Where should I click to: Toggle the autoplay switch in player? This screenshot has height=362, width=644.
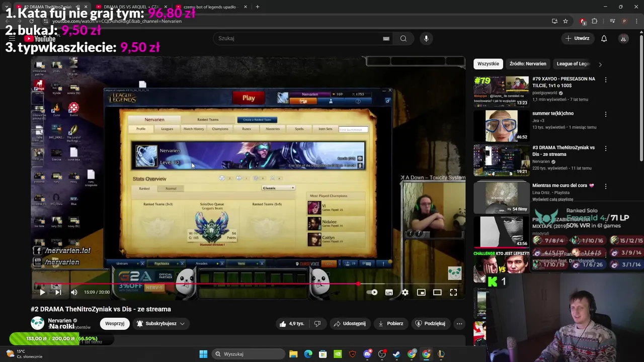point(373,292)
